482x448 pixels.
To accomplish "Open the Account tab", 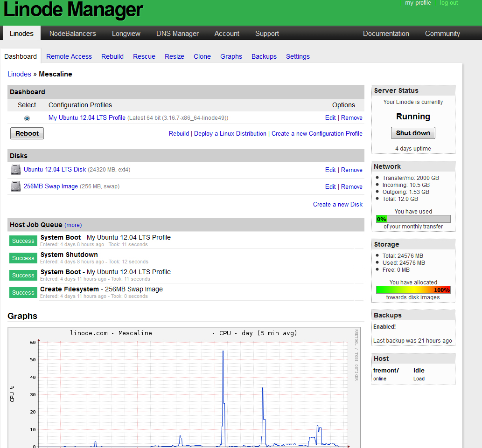I will (227, 34).
